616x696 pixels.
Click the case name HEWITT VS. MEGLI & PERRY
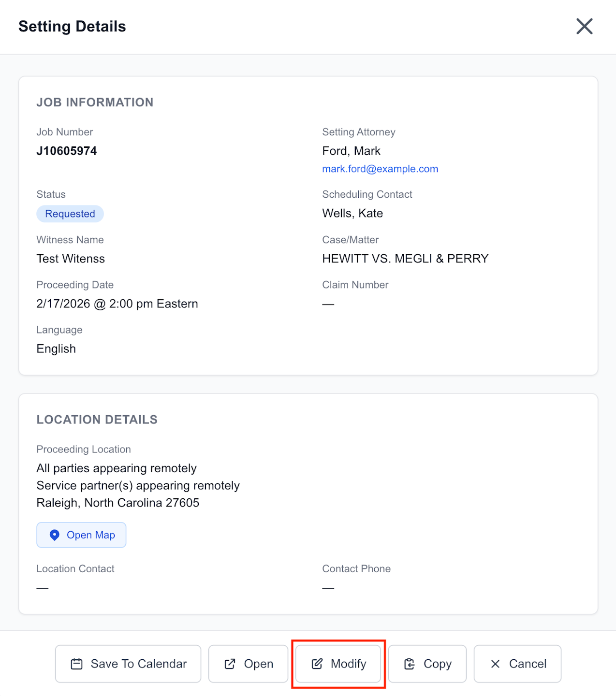tap(405, 259)
